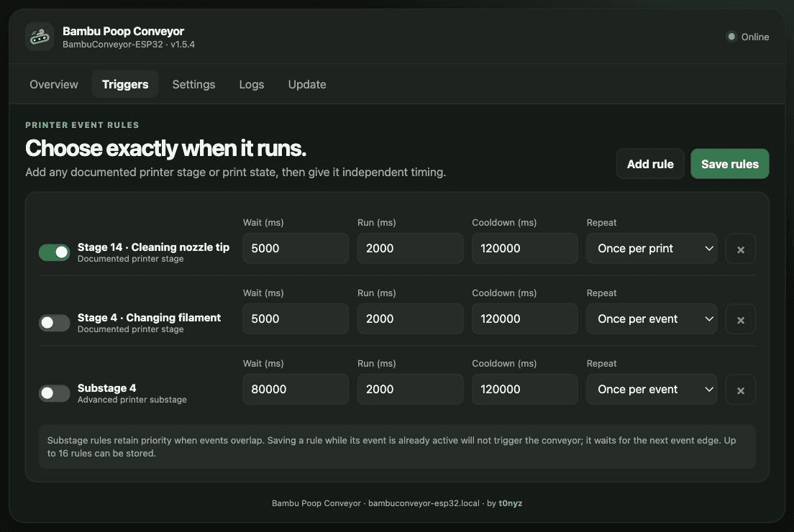Image resolution: width=794 pixels, height=532 pixels.
Task: Open the Update tab
Action: point(307,84)
